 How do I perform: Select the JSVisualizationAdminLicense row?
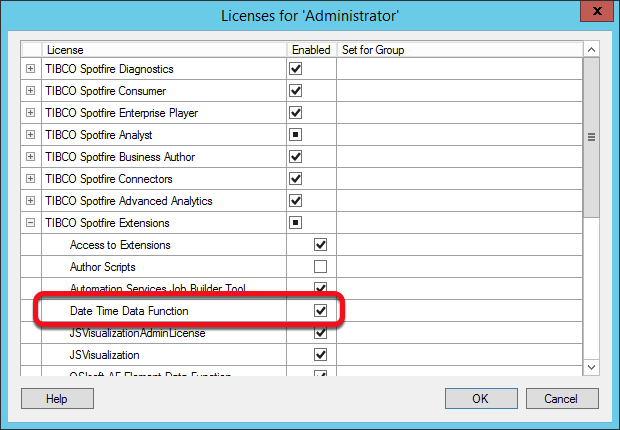(137, 333)
